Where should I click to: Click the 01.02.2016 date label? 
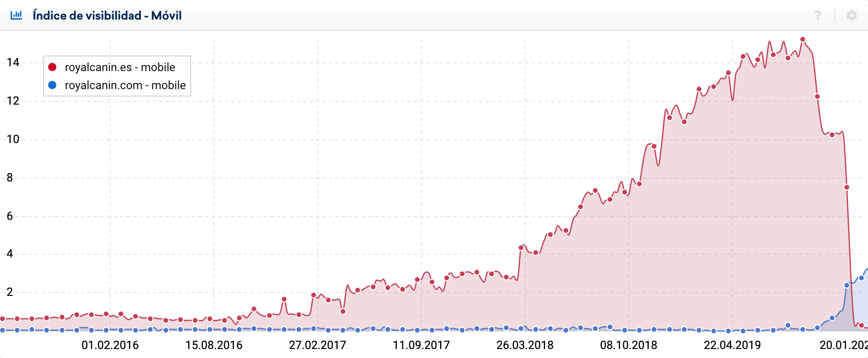110,345
